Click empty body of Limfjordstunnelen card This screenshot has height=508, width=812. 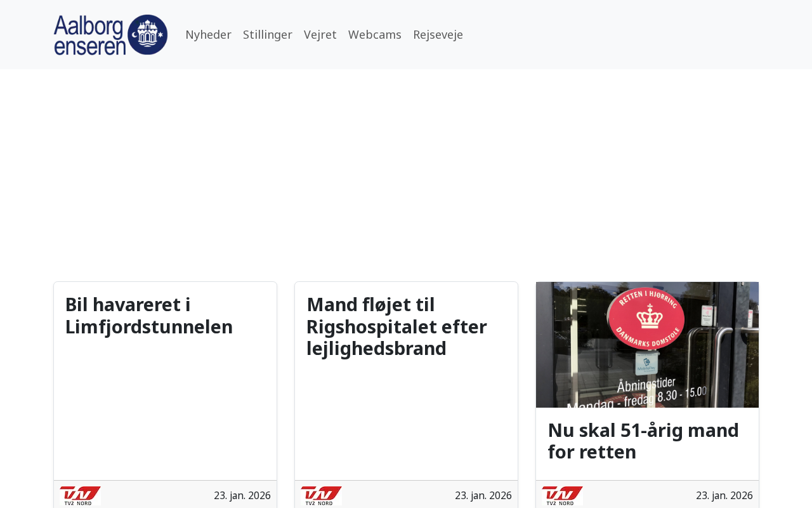pyautogui.click(x=165, y=410)
